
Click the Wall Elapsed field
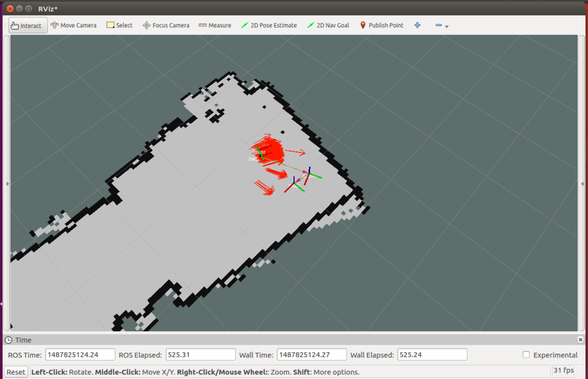432,355
